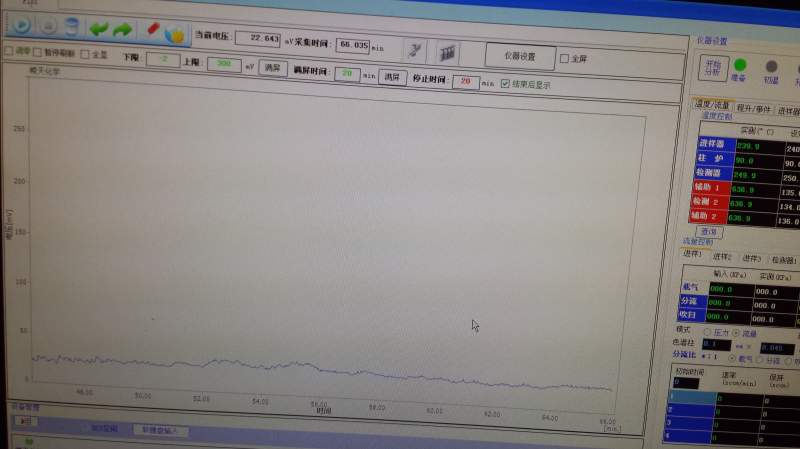
Task: Switch to the 进样1 tab
Action: (692, 254)
